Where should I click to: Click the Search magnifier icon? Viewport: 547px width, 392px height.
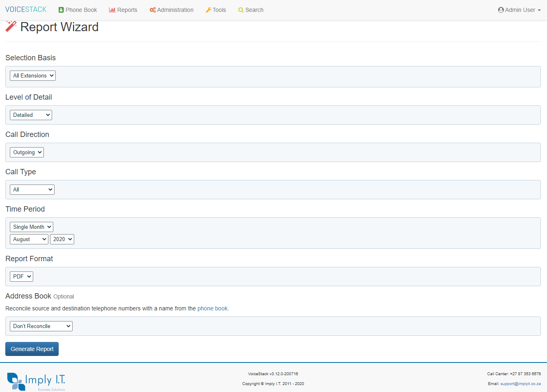[241, 10]
